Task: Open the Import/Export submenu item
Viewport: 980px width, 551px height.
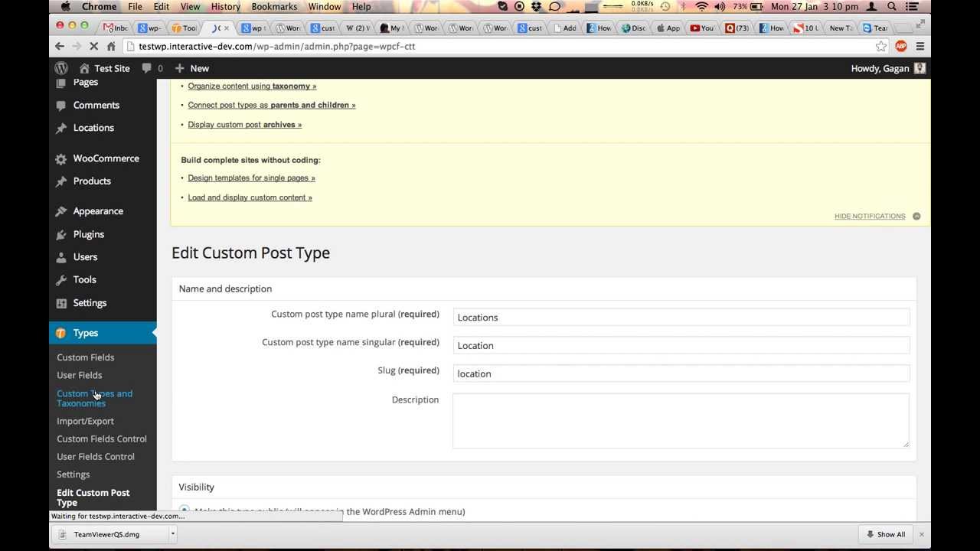Action: [85, 421]
